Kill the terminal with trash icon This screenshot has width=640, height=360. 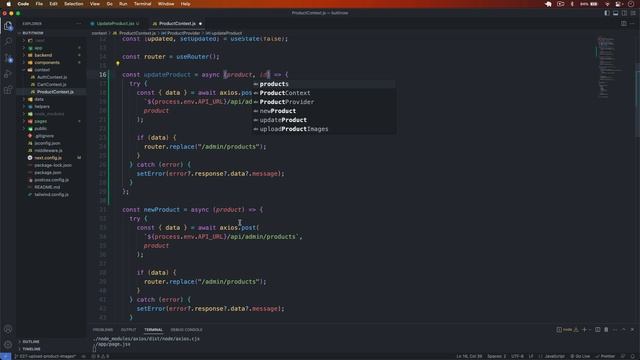click(606, 329)
